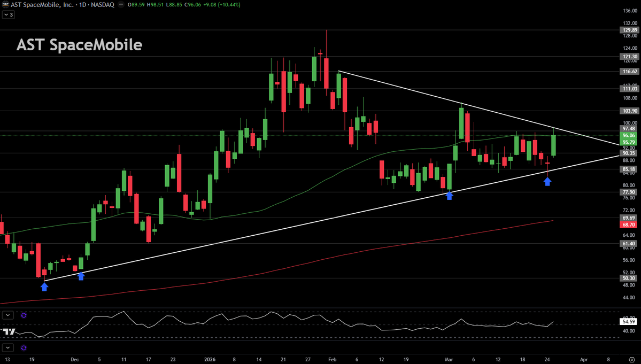
Task: Click the Feb label on time axis
Action: [x=333, y=360]
